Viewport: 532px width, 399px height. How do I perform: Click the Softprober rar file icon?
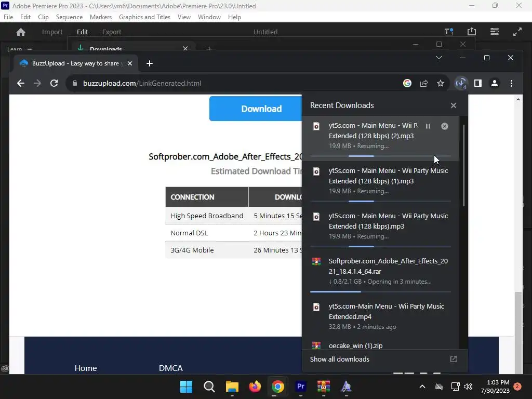316,262
